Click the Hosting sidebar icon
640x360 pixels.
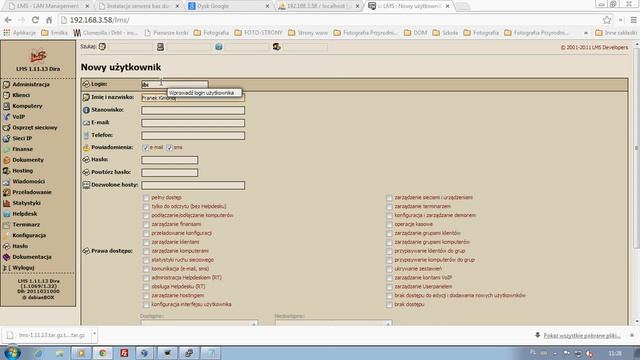coord(7,171)
